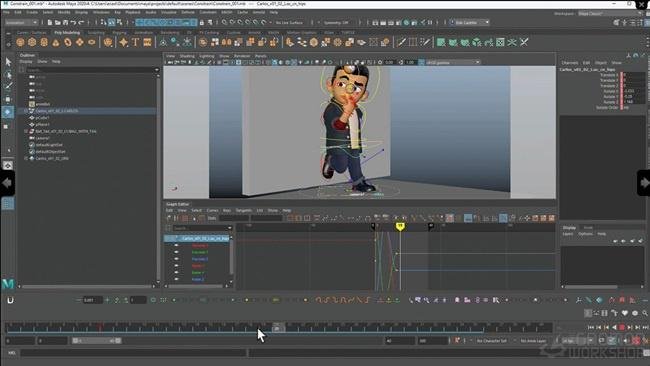Click the Save Scene icon on status line

coord(65,22)
